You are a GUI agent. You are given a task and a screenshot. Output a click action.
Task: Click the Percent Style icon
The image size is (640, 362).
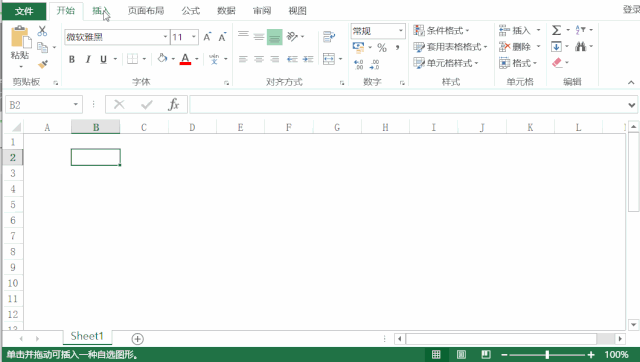point(382,48)
